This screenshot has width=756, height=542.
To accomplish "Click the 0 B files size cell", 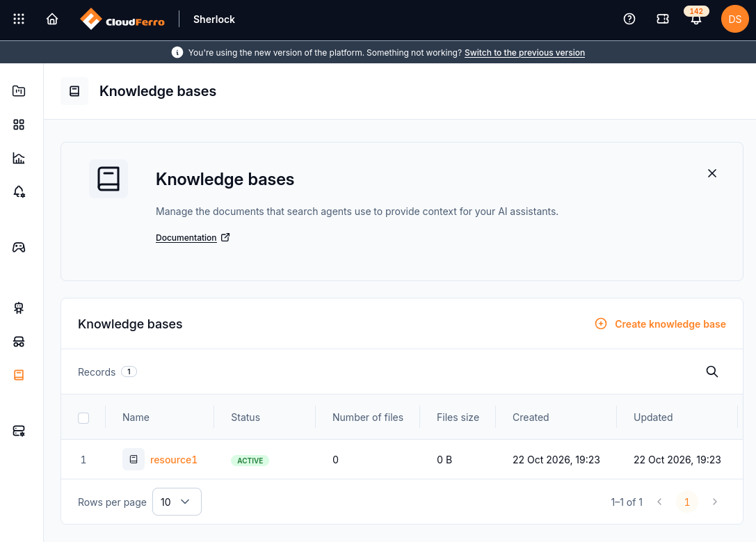I will [444, 460].
